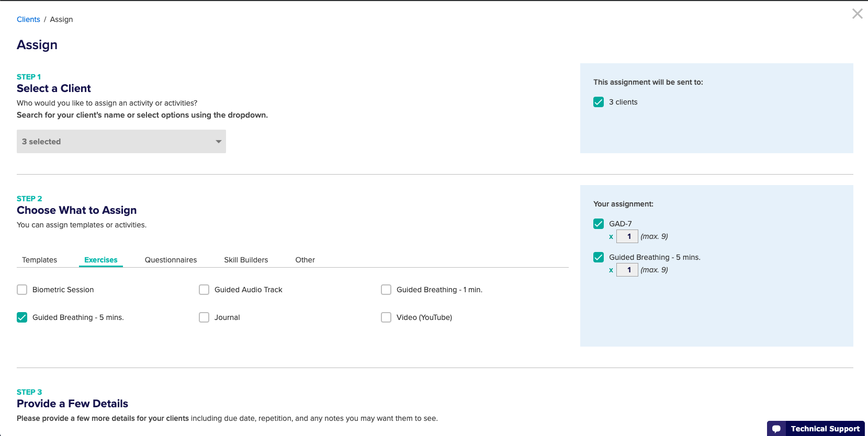The width and height of the screenshot is (868, 436).
Task: Remove GAD-7 using its small x icon
Action: 611,237
